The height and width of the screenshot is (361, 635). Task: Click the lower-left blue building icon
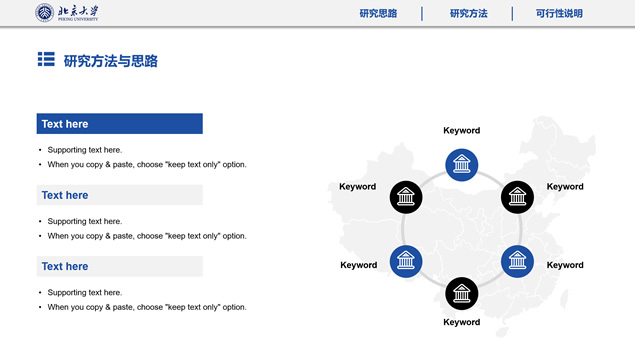pos(406,261)
